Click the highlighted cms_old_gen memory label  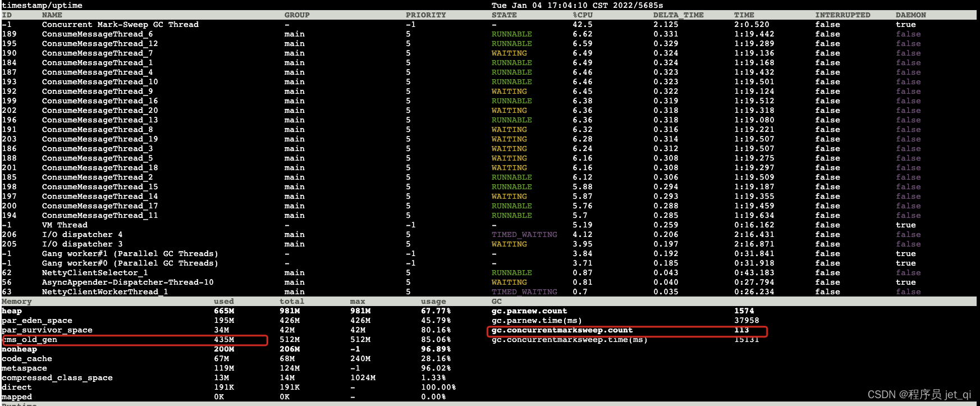click(30, 340)
